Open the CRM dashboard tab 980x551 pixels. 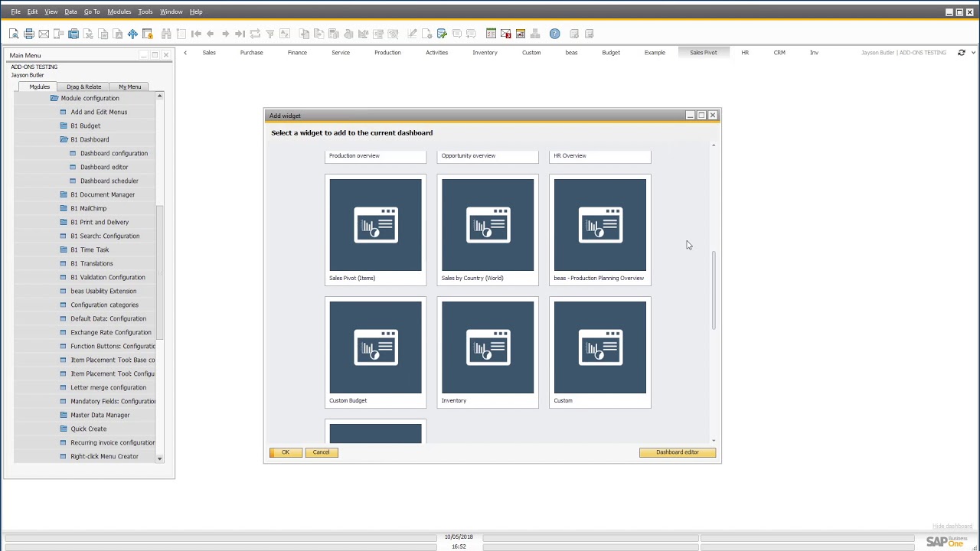point(779,53)
